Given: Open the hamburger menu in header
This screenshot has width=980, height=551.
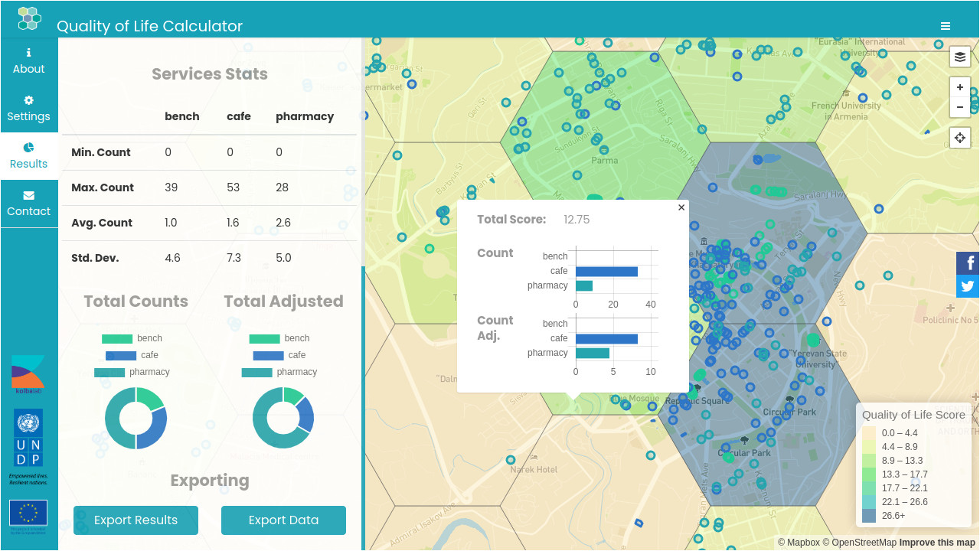Looking at the screenshot, I should (x=946, y=26).
